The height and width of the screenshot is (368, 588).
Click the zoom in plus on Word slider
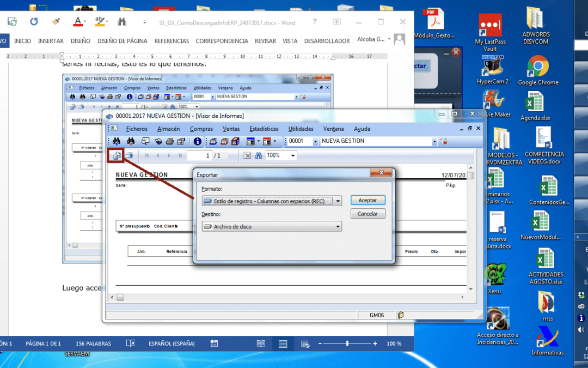click(375, 343)
